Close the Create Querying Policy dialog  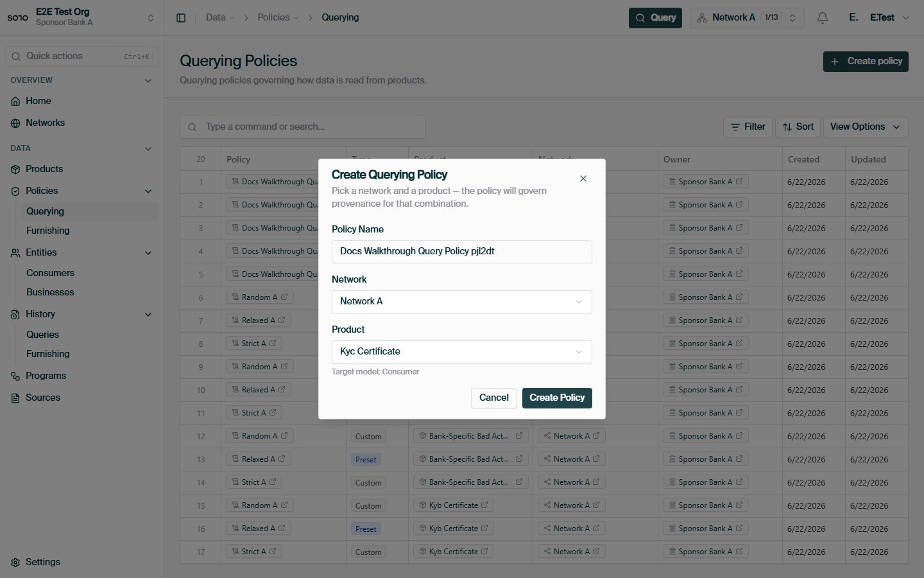[x=583, y=179]
